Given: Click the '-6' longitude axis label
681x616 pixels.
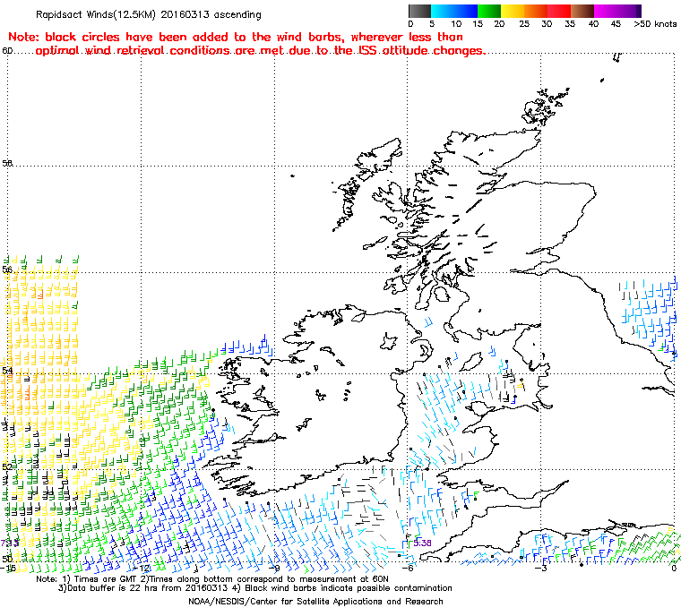Looking at the screenshot, I should click(x=409, y=568).
